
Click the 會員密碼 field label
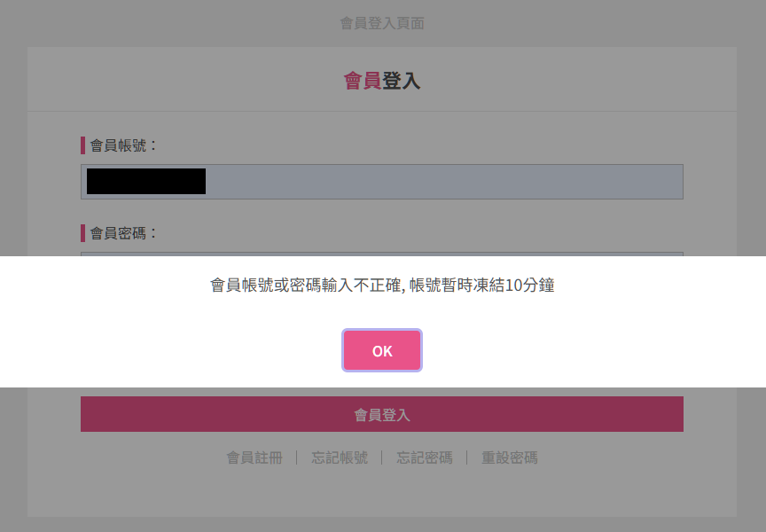pyautogui.click(x=122, y=233)
